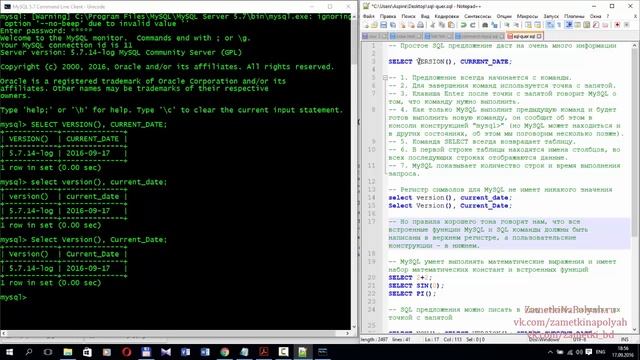Open the Плагины menu
This screenshot has height=360, width=640.
pyautogui.click(x=574, y=16)
